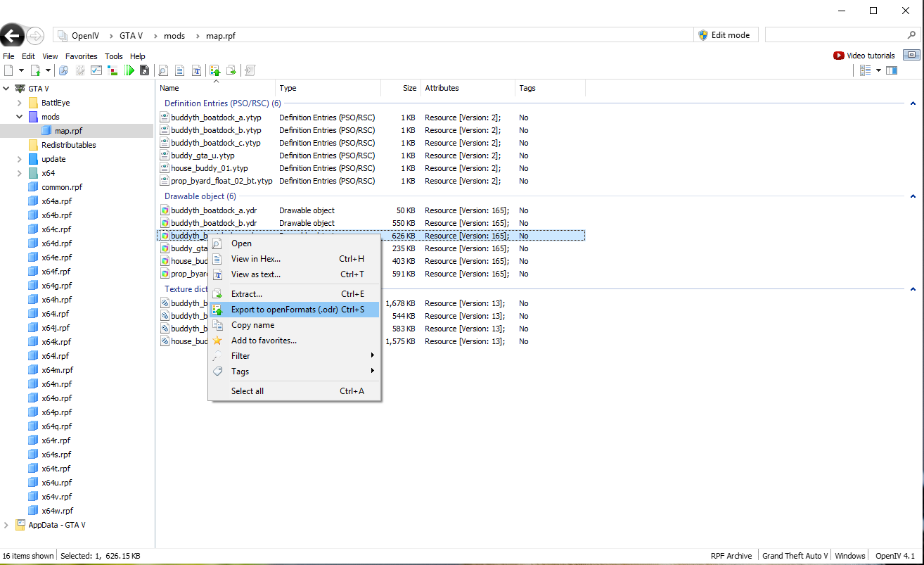Expand the x64 folder tree node

click(19, 173)
